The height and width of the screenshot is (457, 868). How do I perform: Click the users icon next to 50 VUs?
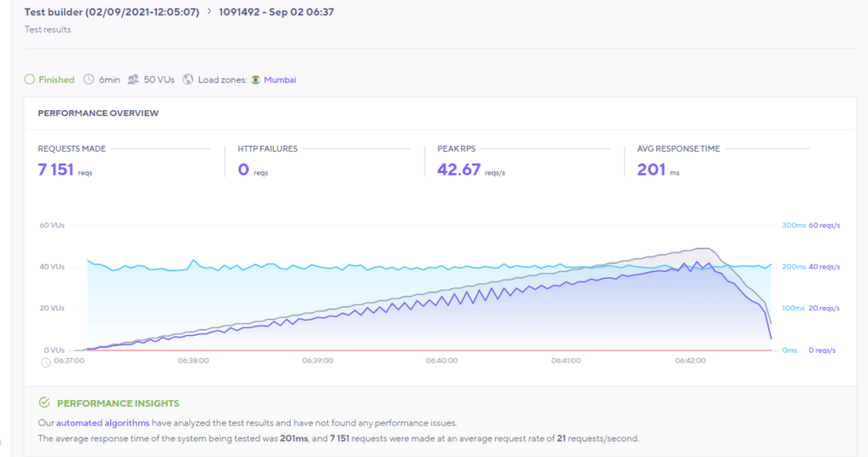pyautogui.click(x=133, y=80)
